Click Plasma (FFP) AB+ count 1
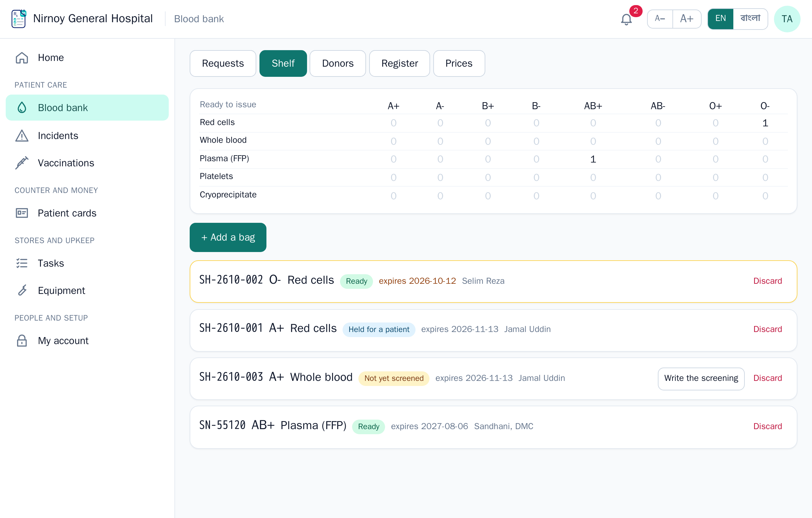This screenshot has width=812, height=518. tap(593, 159)
